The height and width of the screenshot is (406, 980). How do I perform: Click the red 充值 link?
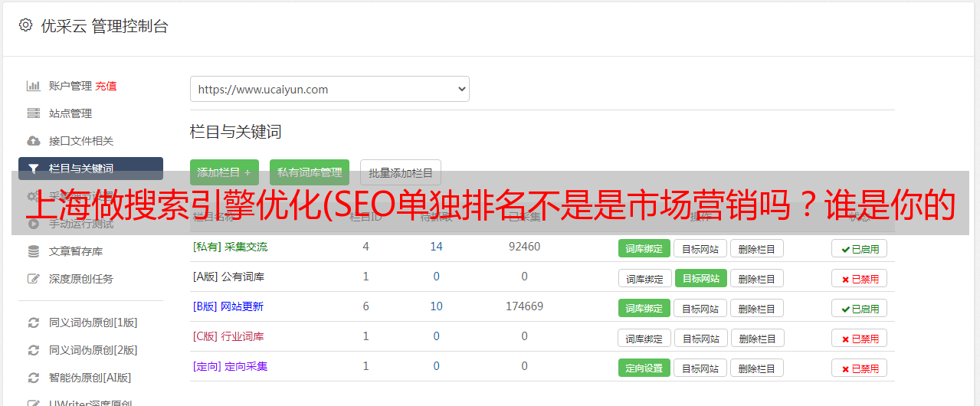(x=107, y=86)
